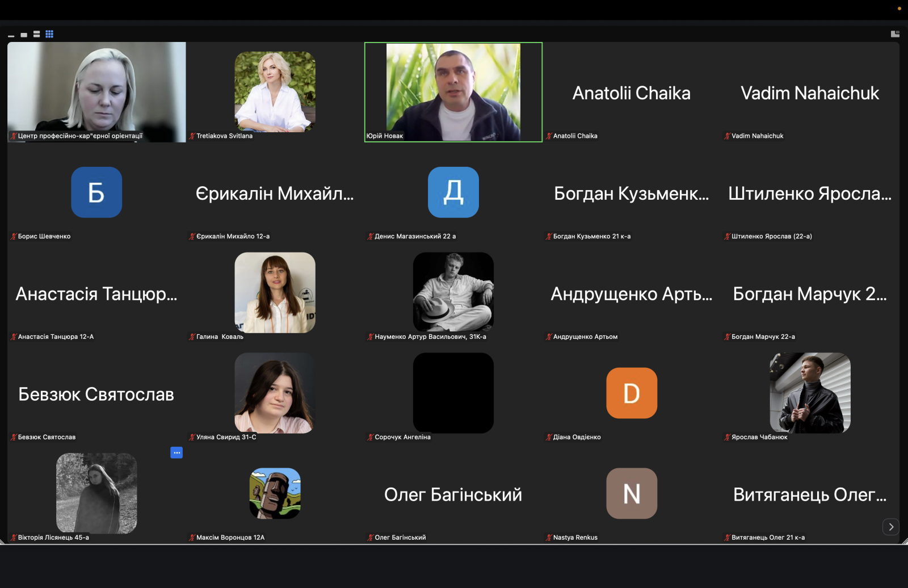
Task: Open the blue three-dots options menu
Action: 176,452
